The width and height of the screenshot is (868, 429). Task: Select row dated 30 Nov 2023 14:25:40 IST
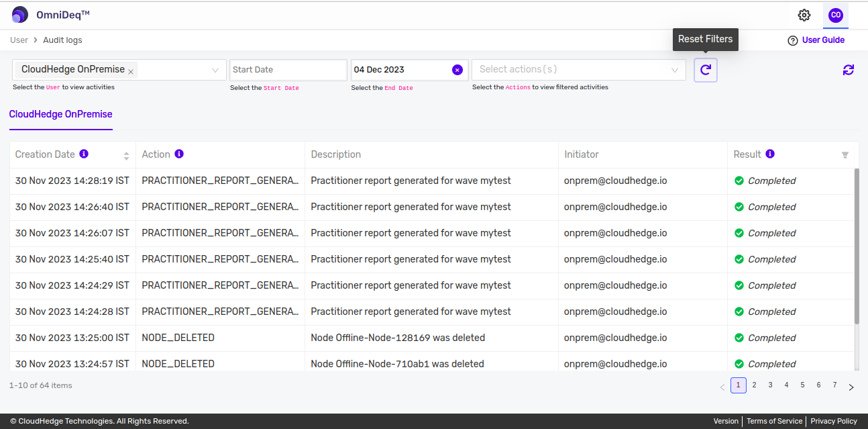pyautogui.click(x=432, y=259)
